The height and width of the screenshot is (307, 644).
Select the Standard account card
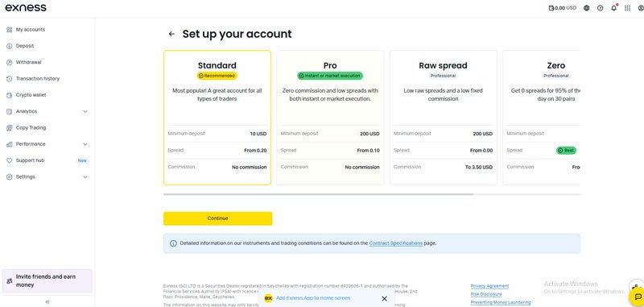[x=217, y=118]
